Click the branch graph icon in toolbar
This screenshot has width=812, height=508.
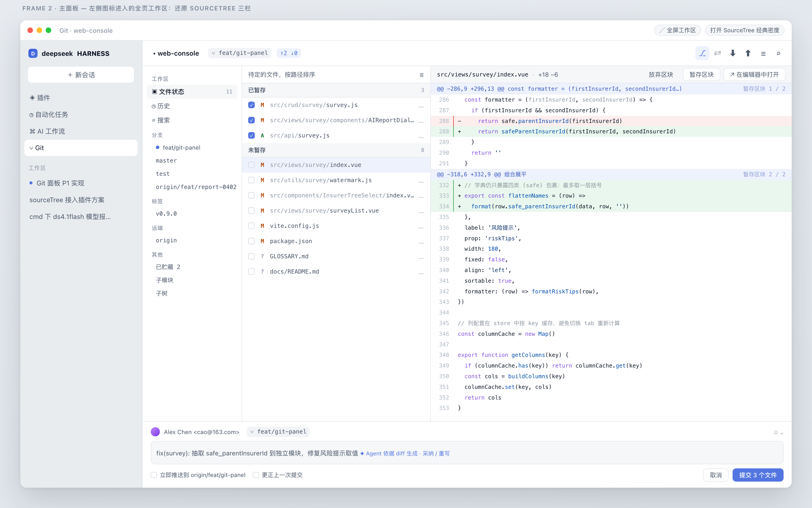point(702,53)
